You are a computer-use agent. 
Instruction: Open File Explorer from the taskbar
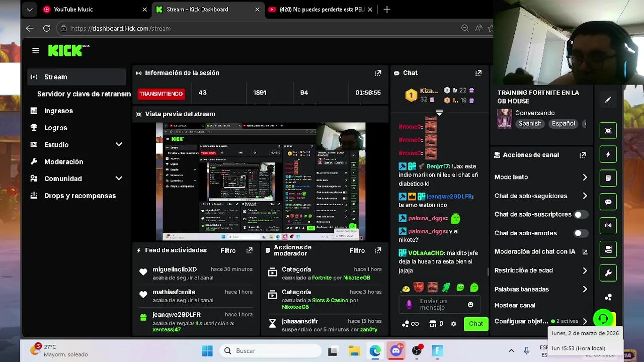tap(354, 351)
